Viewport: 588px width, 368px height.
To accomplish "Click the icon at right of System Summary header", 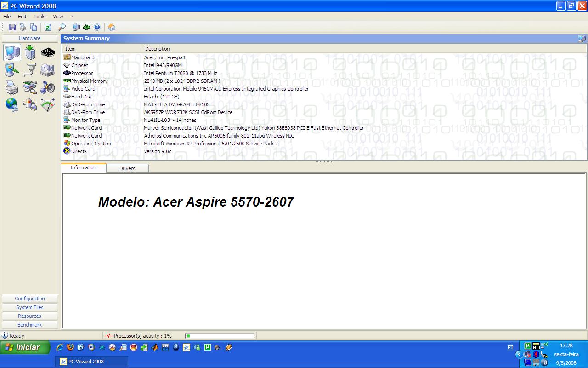I will pos(582,39).
